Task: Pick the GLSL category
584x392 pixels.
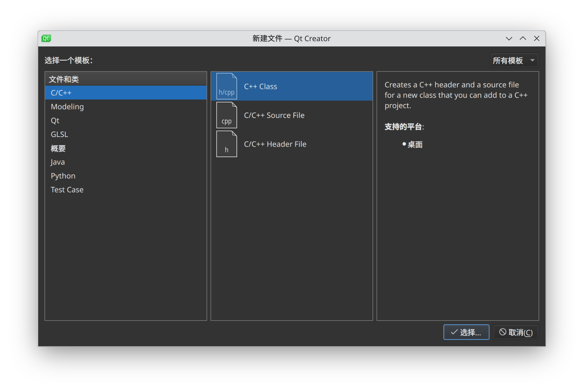Action: (x=126, y=134)
